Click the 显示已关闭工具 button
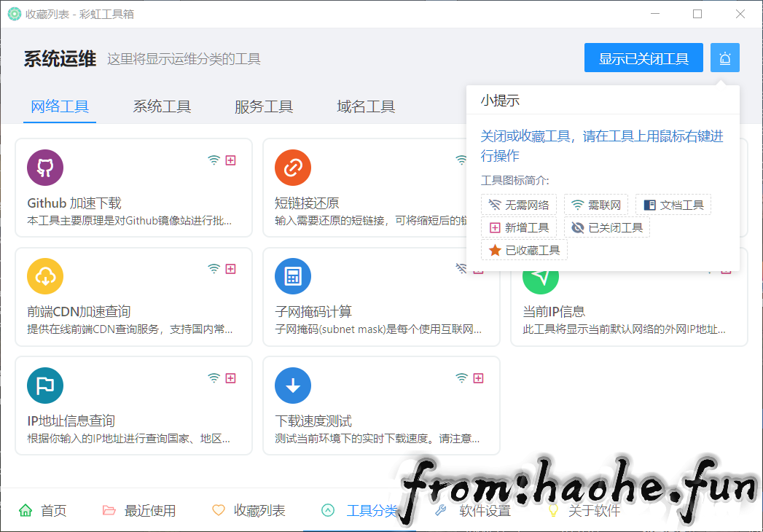This screenshot has height=532, width=763. pos(643,58)
